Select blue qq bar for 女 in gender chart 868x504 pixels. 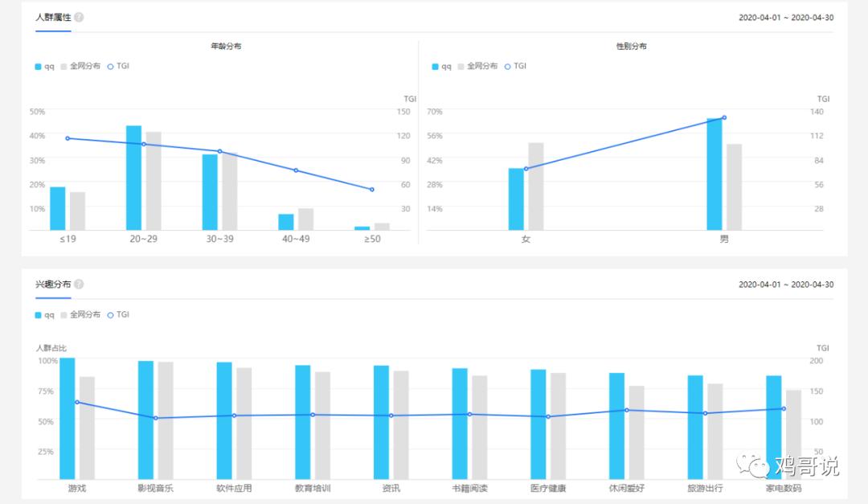(516, 199)
